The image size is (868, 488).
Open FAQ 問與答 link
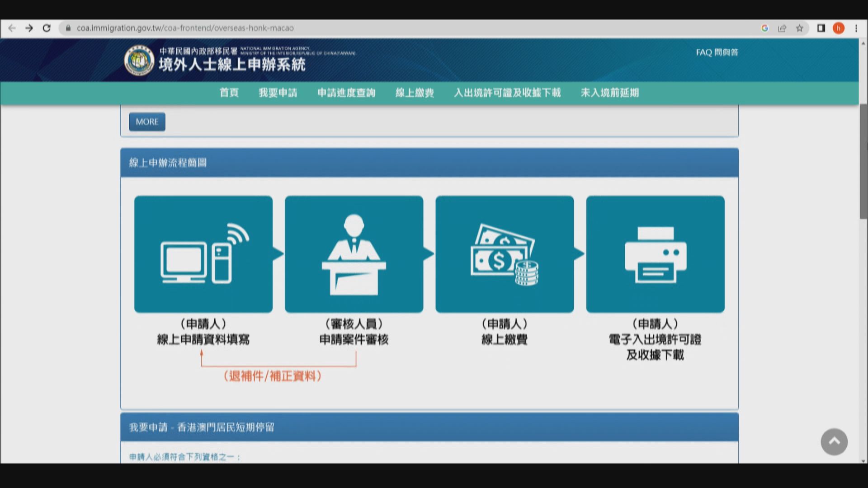pyautogui.click(x=715, y=53)
